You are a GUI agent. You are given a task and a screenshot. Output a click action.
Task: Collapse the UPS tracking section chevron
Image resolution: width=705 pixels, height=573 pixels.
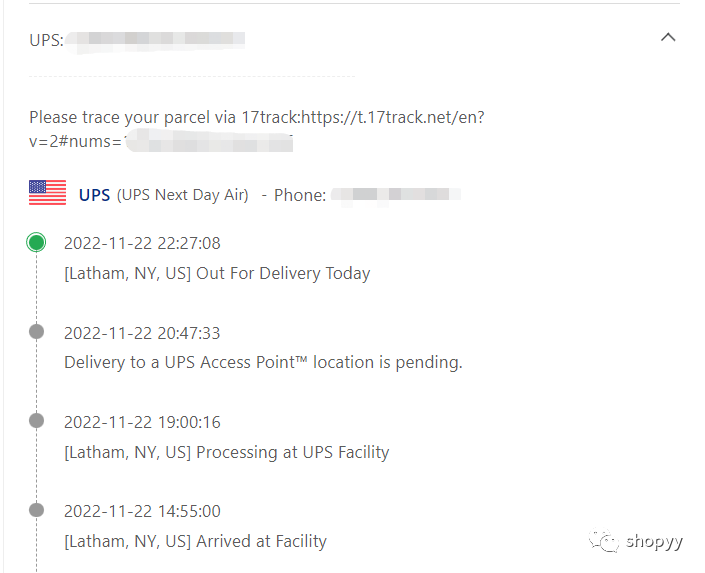pyautogui.click(x=668, y=37)
